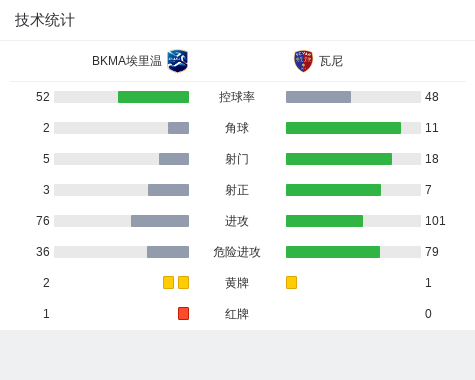This screenshot has height=380, width=475.
Task: Click 瓦尼's gray possession bar
Action: [x=318, y=97]
